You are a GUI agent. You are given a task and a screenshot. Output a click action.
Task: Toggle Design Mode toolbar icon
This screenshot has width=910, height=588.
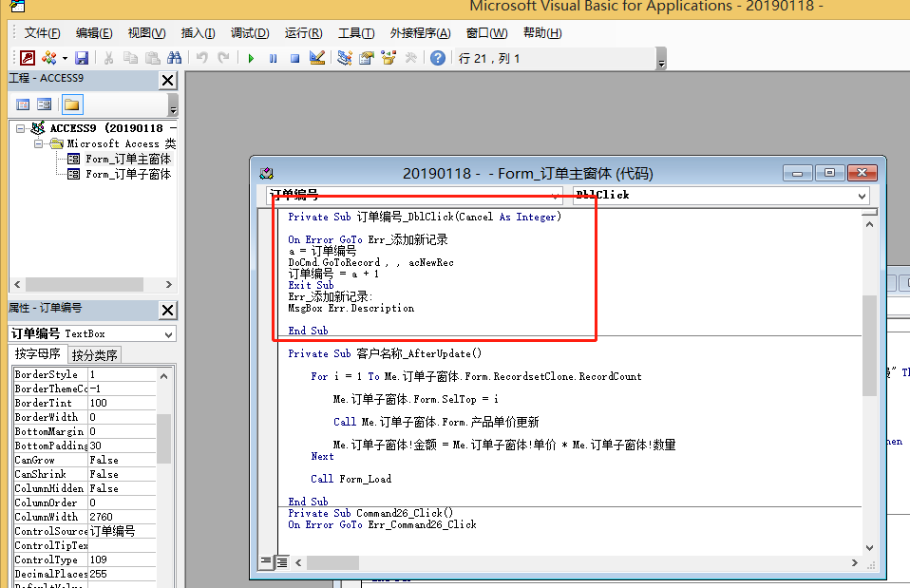tap(317, 58)
